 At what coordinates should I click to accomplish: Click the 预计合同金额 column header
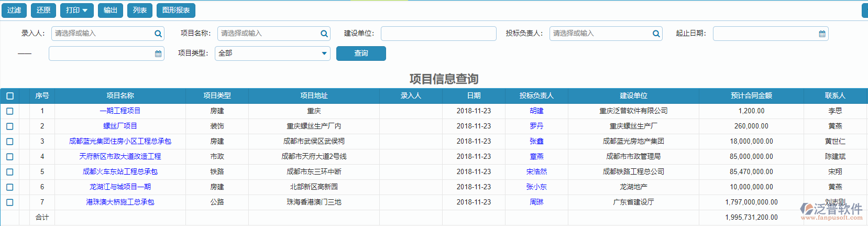point(751,96)
